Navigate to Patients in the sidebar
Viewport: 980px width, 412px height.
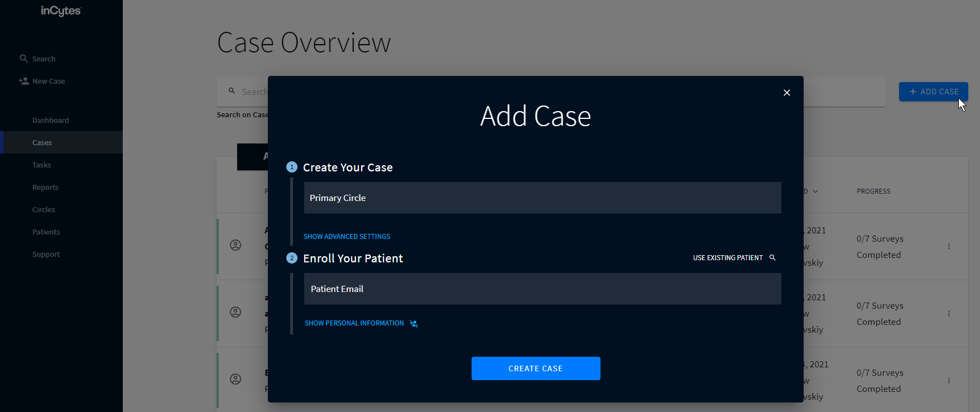click(46, 232)
